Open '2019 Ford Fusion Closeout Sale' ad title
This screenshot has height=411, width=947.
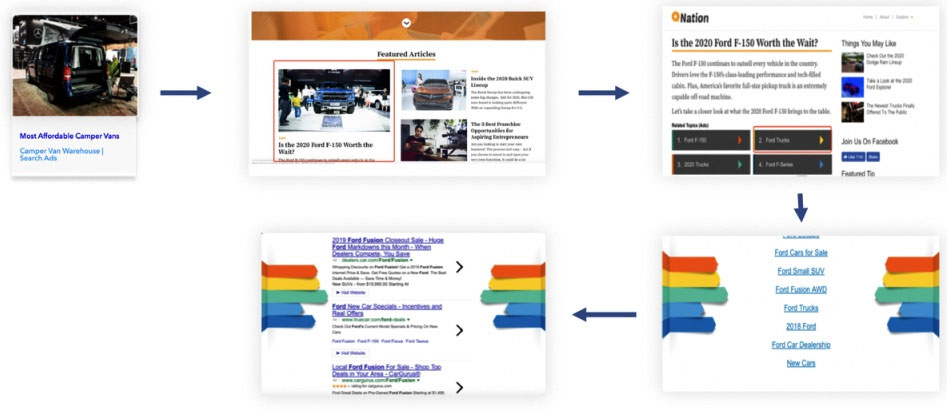click(x=388, y=247)
